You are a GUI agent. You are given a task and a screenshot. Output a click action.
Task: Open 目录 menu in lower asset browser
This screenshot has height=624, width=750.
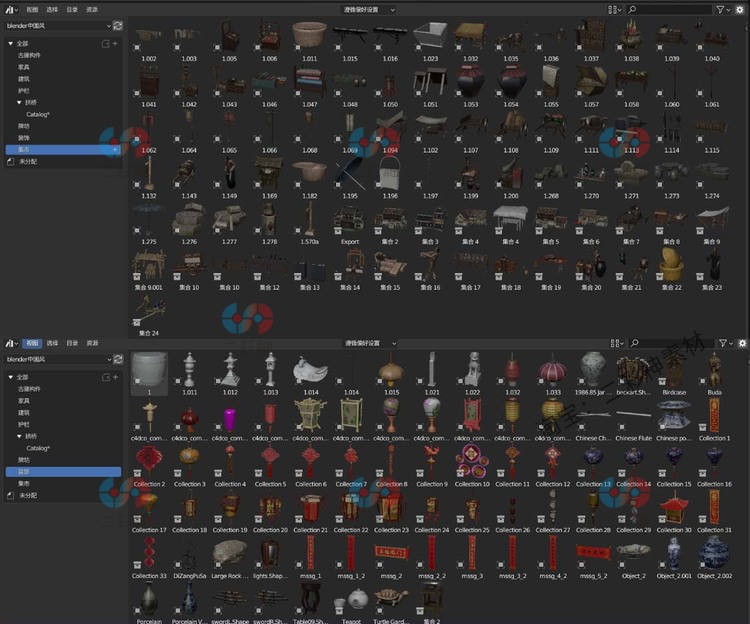point(72,343)
